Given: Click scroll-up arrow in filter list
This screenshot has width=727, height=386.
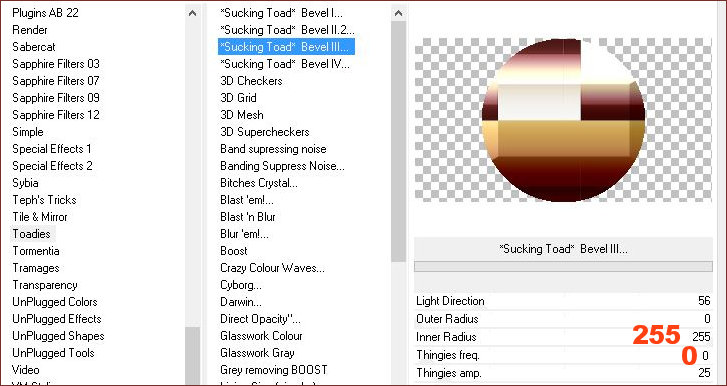Looking at the screenshot, I should [x=398, y=13].
